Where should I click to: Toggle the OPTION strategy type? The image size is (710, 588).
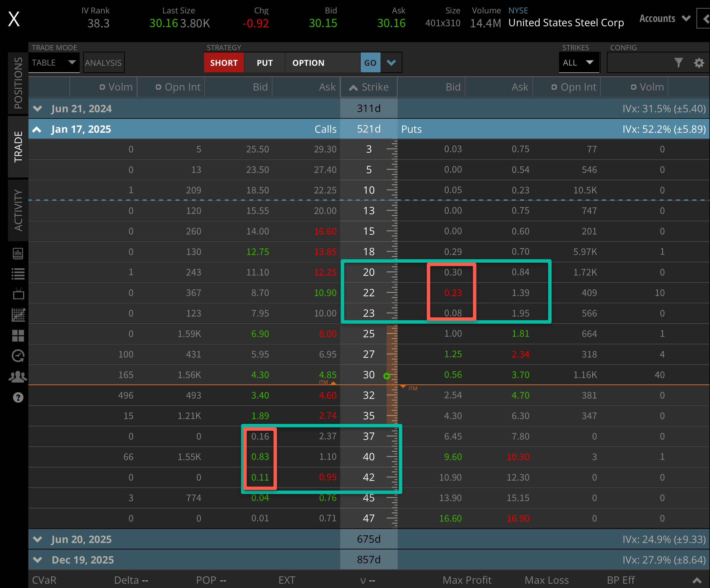click(x=308, y=63)
